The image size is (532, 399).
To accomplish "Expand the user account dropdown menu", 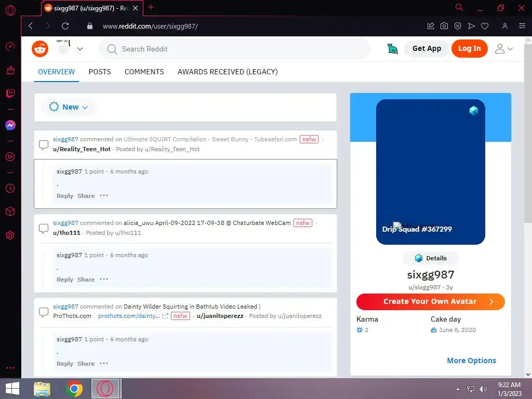I will pyautogui.click(x=504, y=49).
